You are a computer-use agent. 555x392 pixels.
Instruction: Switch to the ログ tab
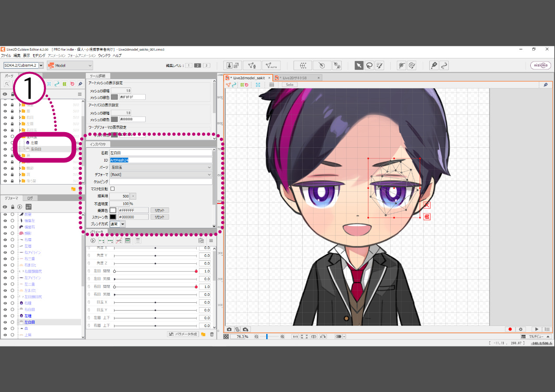point(30,198)
